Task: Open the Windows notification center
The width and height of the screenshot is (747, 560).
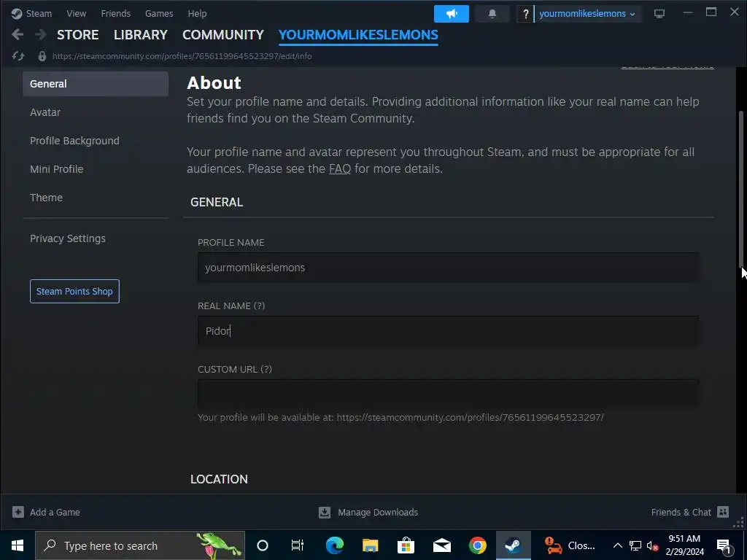Action: click(723, 545)
